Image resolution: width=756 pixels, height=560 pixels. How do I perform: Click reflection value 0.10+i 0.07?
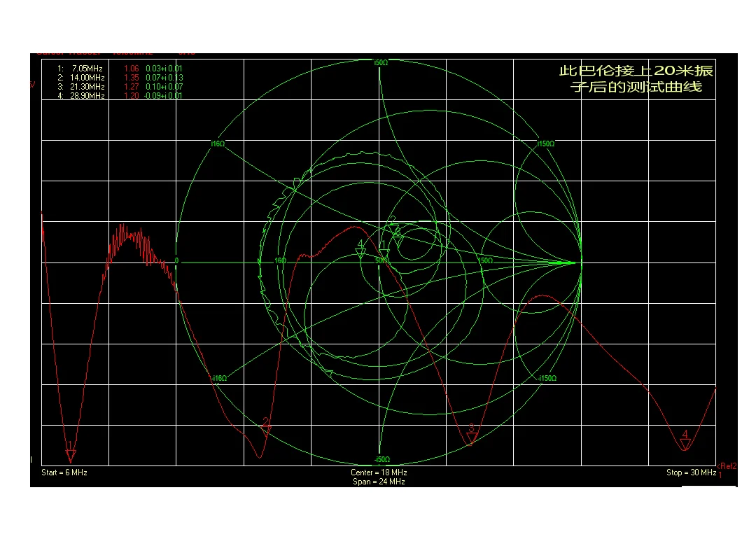coord(164,87)
